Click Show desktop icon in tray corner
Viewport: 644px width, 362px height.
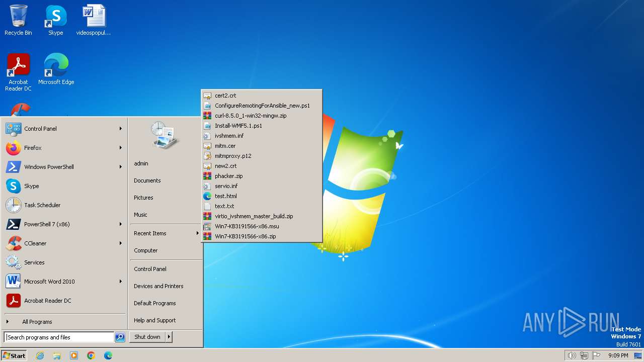pos(638,355)
